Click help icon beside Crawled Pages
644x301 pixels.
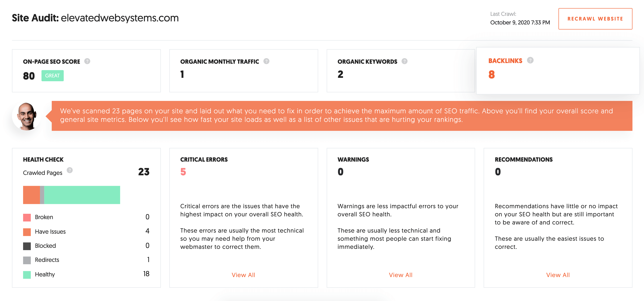[69, 170]
